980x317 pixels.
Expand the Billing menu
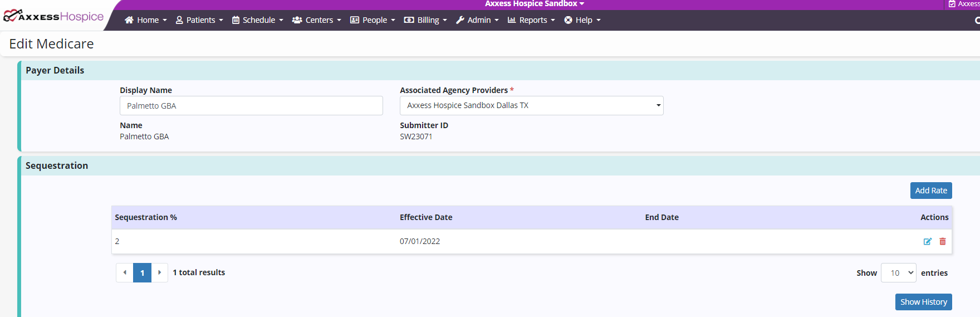(425, 20)
